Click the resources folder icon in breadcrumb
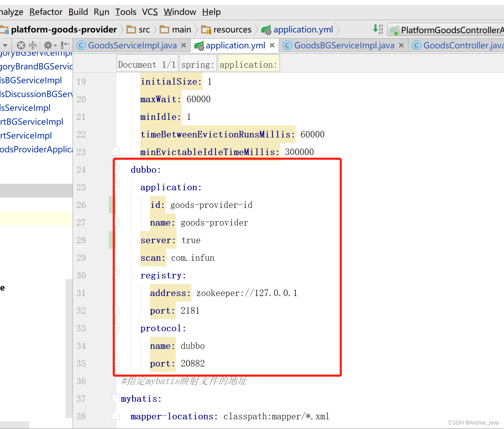The width and height of the screenshot is (504, 429). 206,30
